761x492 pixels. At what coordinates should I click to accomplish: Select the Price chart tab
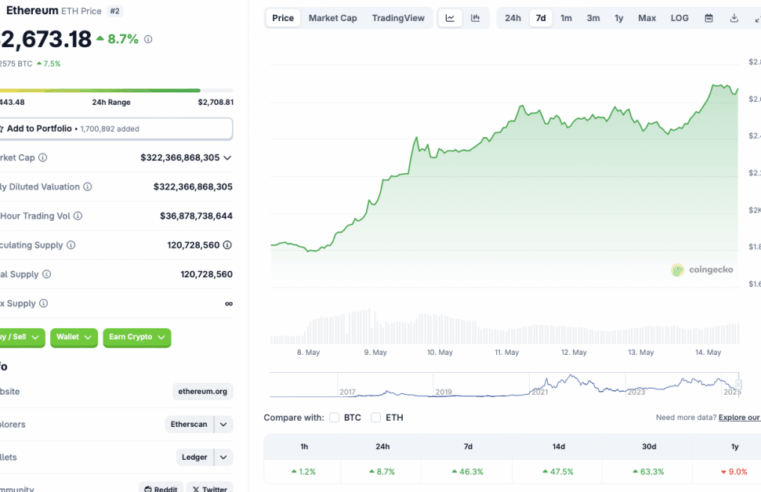click(x=283, y=18)
